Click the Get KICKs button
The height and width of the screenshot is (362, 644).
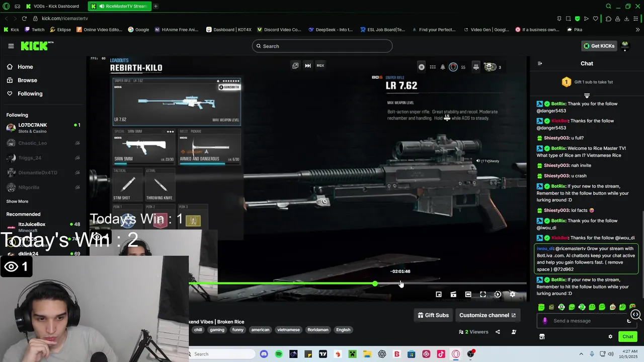(x=599, y=46)
